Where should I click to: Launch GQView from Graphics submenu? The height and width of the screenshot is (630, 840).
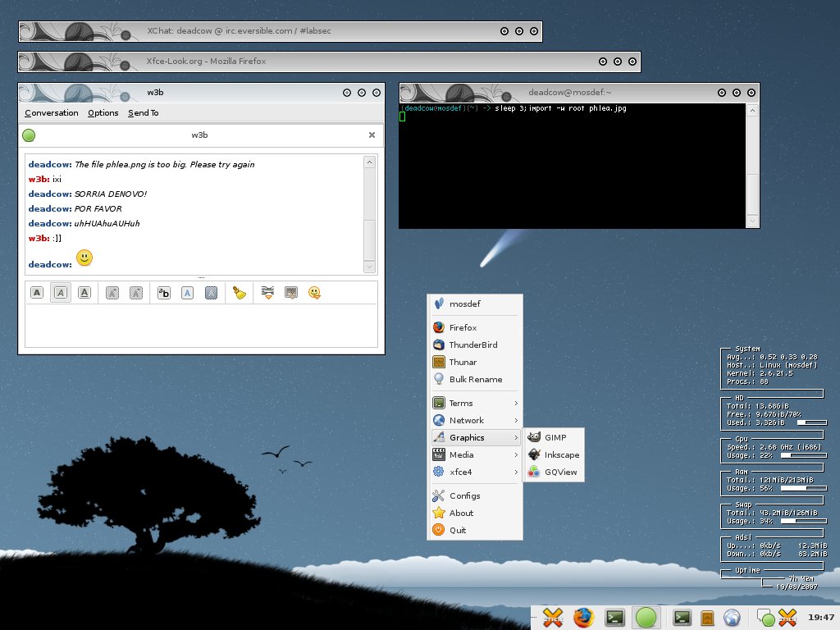tap(554, 472)
